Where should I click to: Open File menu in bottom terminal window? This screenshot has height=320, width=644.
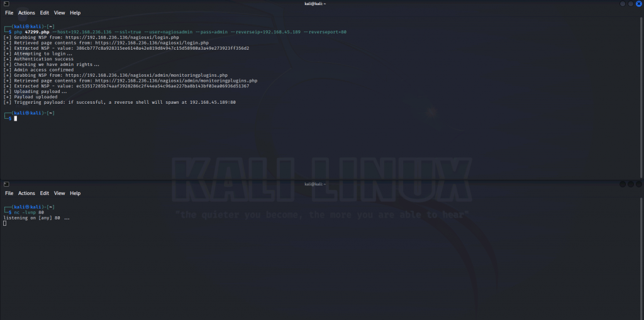coord(9,193)
